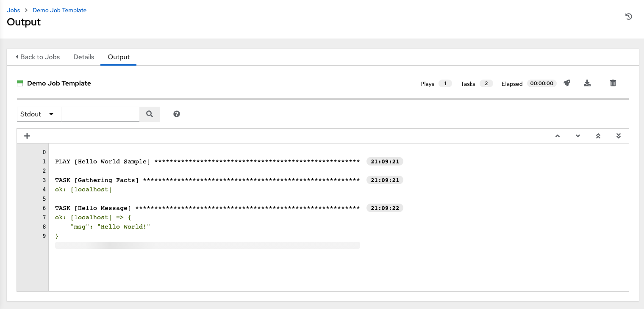Open the activity stream history icon
This screenshot has height=309, width=644.
(x=629, y=17)
